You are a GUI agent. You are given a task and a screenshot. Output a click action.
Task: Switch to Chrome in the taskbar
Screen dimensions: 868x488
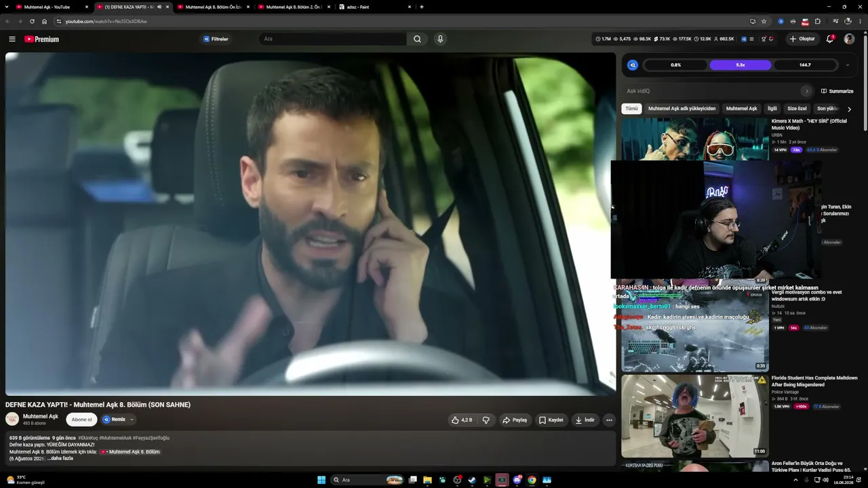pyautogui.click(x=532, y=480)
